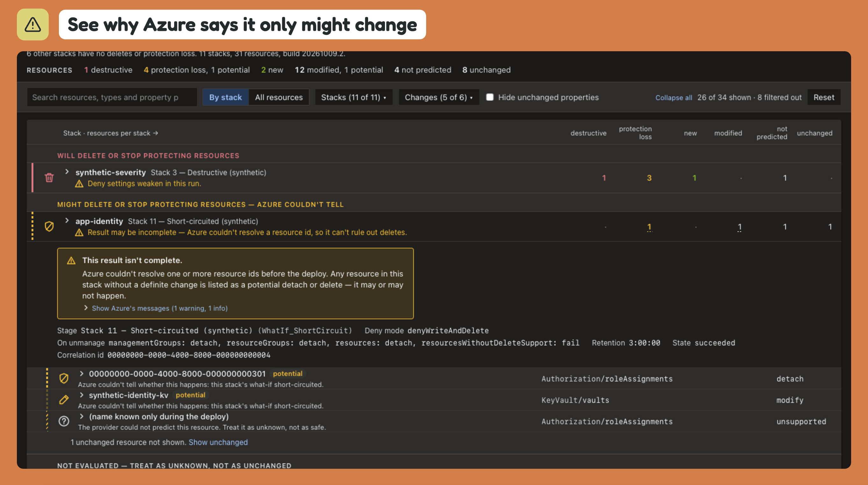
Task: Click the 12 modified, 1 potential summary
Action: click(339, 70)
